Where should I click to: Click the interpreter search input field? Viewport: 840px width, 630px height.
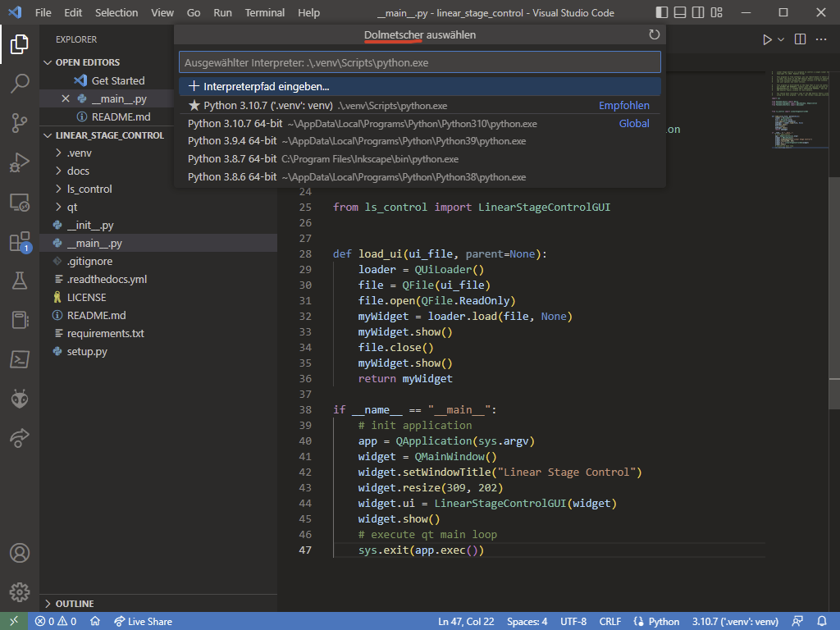(419, 62)
